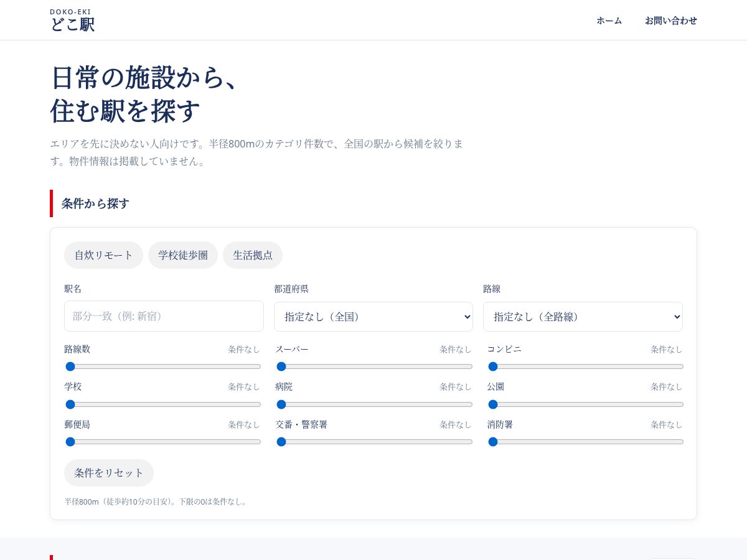Click the main heading 住む駅を探す
Image resolution: width=747 pixels, height=560 pixels.
point(126,110)
